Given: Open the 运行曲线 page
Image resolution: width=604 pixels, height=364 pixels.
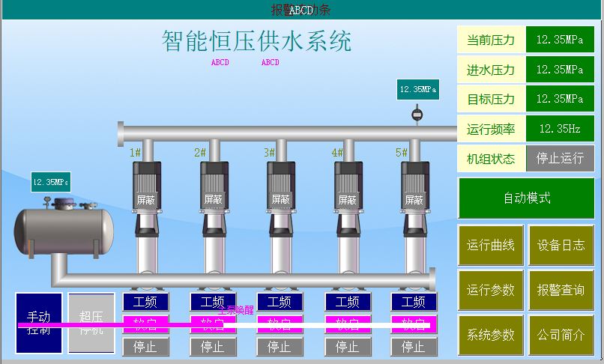Looking at the screenshot, I should coord(491,245).
